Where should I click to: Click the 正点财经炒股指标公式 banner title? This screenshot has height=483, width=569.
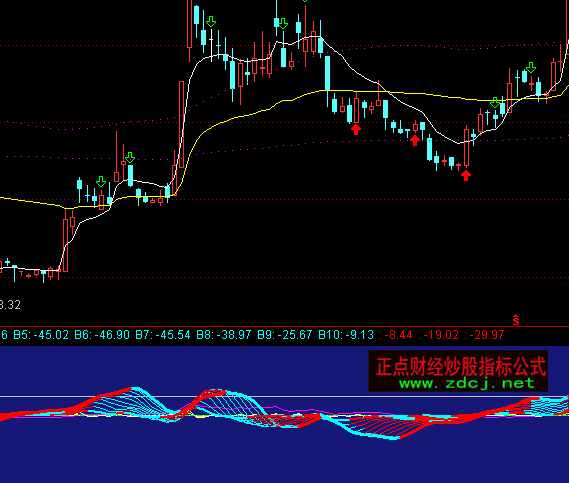[461, 366]
